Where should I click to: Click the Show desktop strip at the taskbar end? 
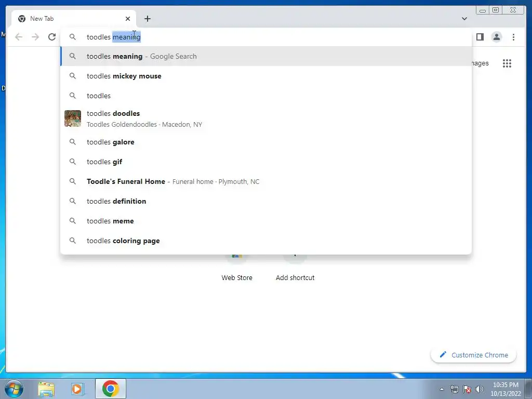pyautogui.click(x=528, y=389)
